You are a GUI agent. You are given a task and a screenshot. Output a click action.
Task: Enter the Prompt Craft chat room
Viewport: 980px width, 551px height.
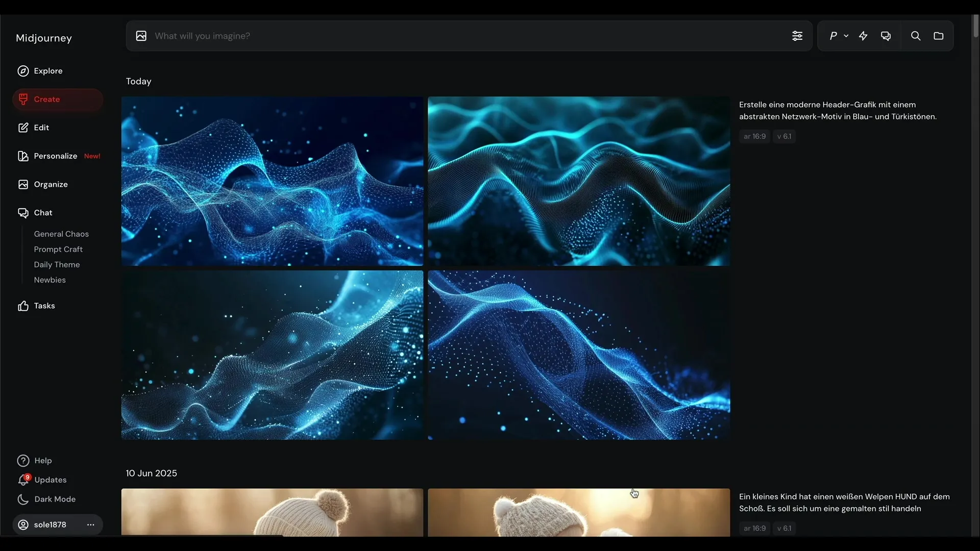pyautogui.click(x=58, y=249)
